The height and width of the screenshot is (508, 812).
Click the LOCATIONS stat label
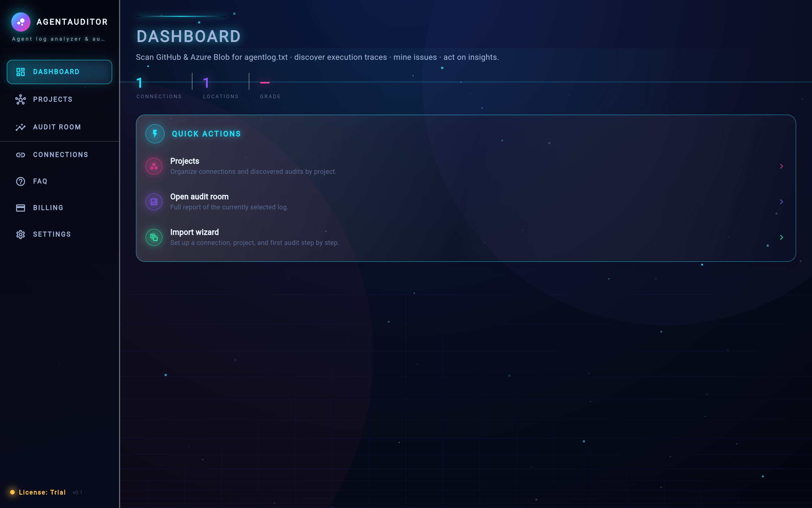221,97
